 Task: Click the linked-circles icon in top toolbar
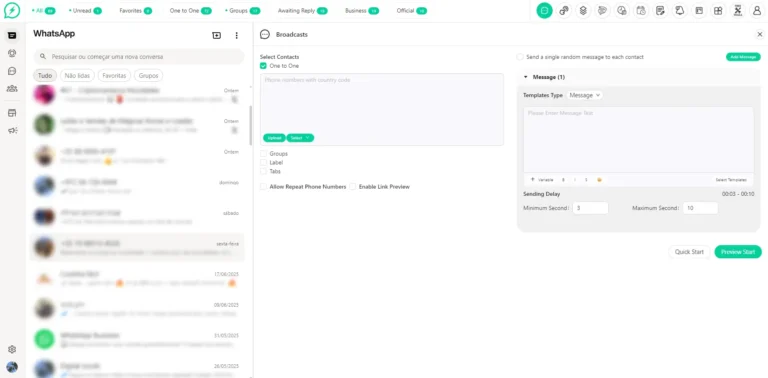click(x=564, y=11)
